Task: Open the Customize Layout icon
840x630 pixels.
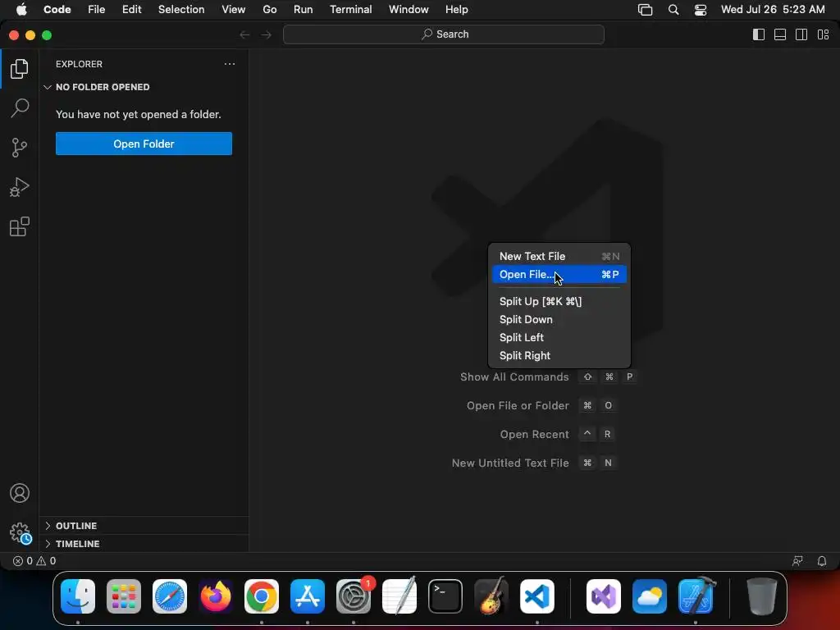Action: [x=823, y=34]
